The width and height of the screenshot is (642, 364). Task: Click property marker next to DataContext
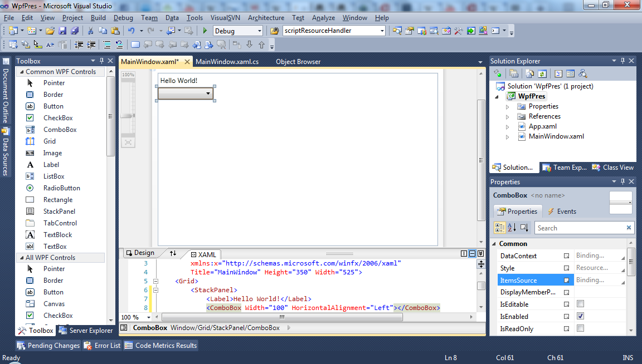coord(567,256)
